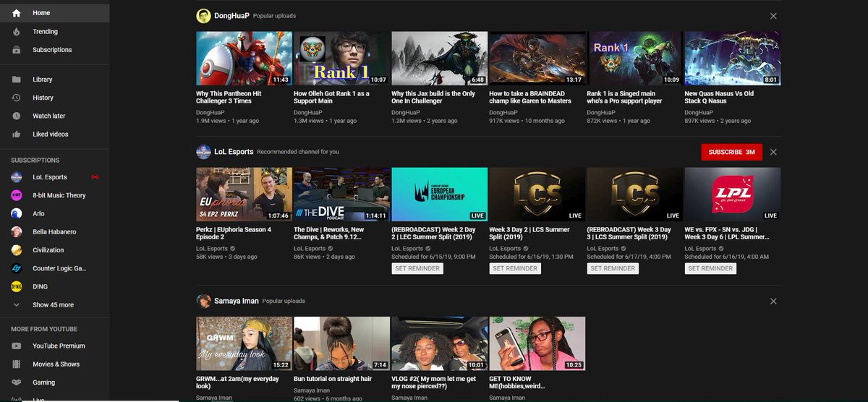Viewport: 868px width, 402px height.
Task: Open Bun tutorial on straight hair thumbnail
Action: click(341, 343)
